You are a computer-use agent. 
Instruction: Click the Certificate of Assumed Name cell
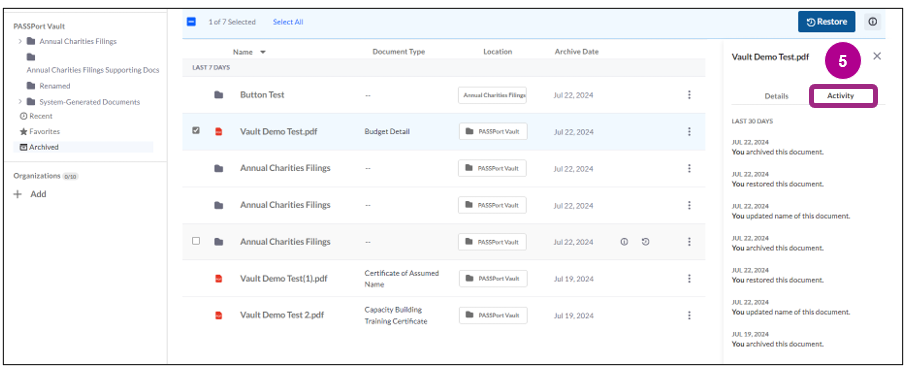pos(401,278)
